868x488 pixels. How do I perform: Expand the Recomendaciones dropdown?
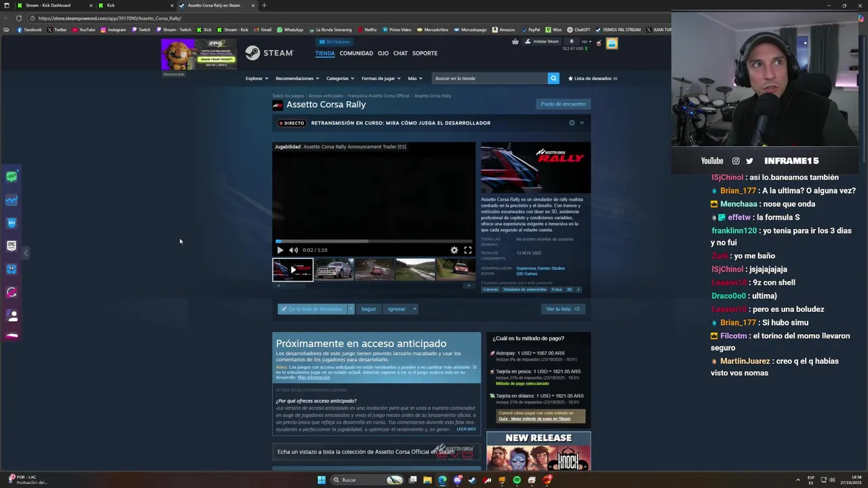(x=297, y=78)
